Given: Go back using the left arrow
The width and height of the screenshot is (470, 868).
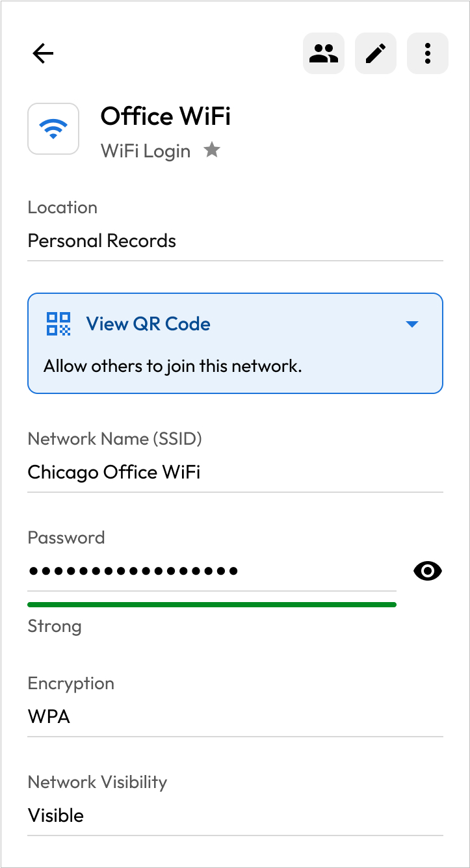Looking at the screenshot, I should (x=43, y=53).
